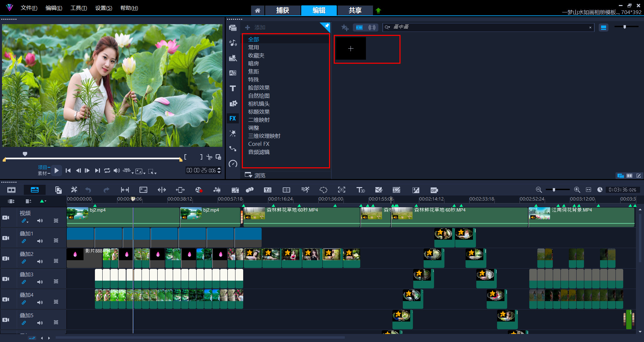Open the 编辑(E) menu
The width and height of the screenshot is (644, 342).
coord(54,8)
